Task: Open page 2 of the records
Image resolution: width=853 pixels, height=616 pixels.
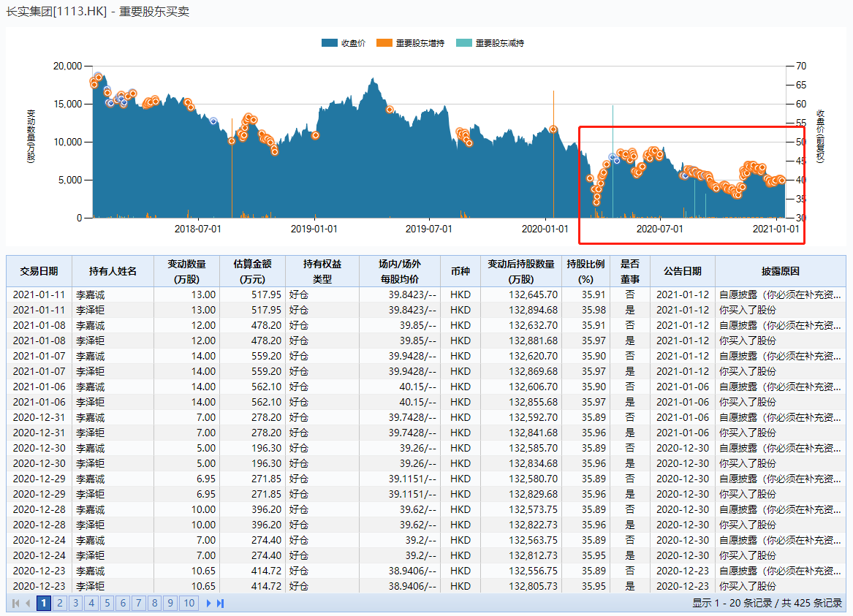Action: (x=60, y=603)
